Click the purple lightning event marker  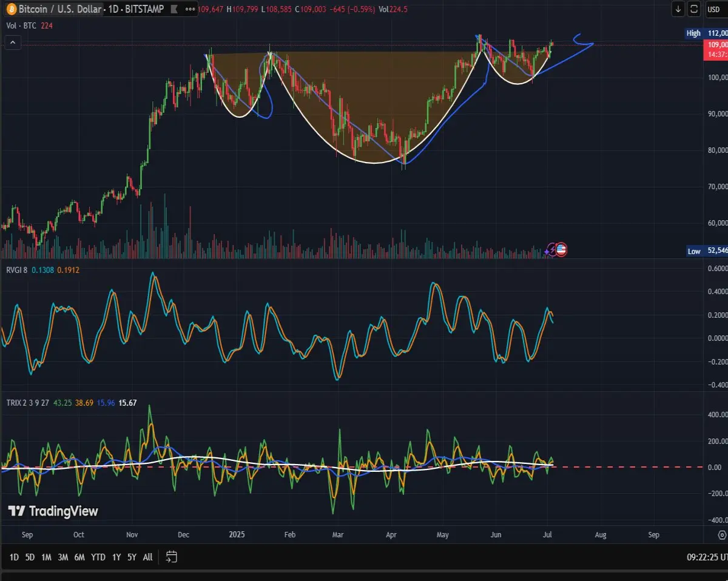(551, 249)
